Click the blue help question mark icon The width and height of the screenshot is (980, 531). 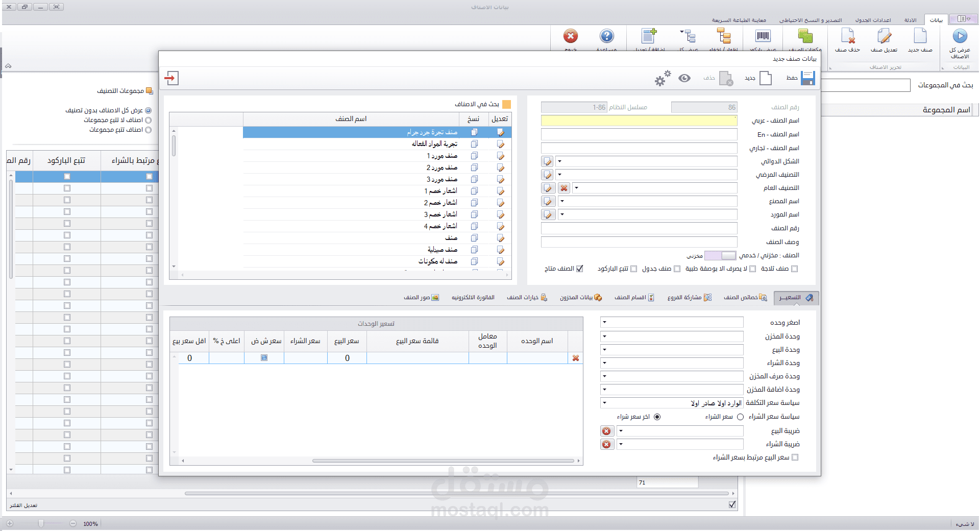(x=606, y=36)
